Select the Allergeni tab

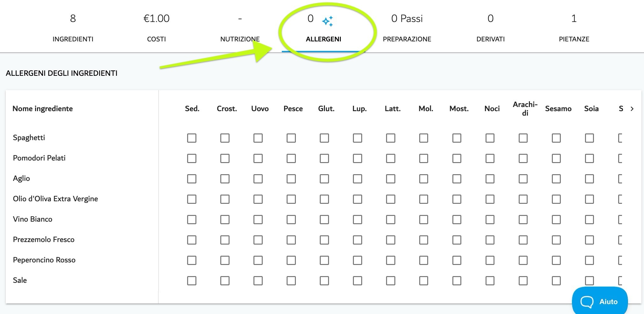[324, 28]
